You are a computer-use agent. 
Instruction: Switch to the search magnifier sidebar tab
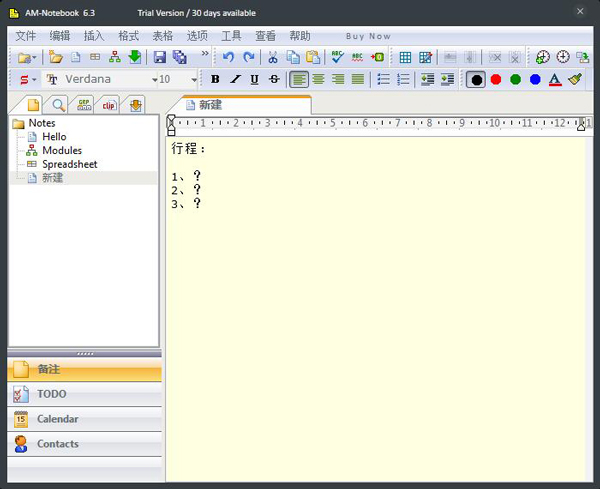(x=58, y=104)
